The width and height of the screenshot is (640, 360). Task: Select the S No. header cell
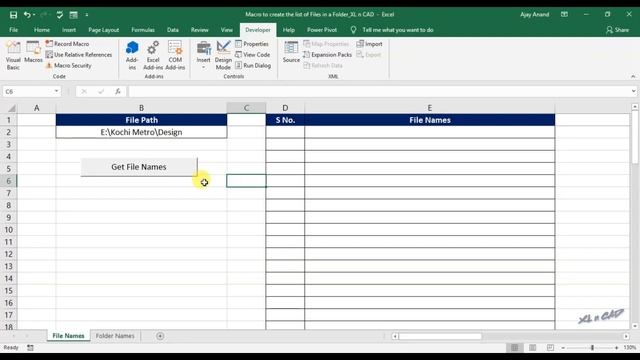[x=285, y=120]
